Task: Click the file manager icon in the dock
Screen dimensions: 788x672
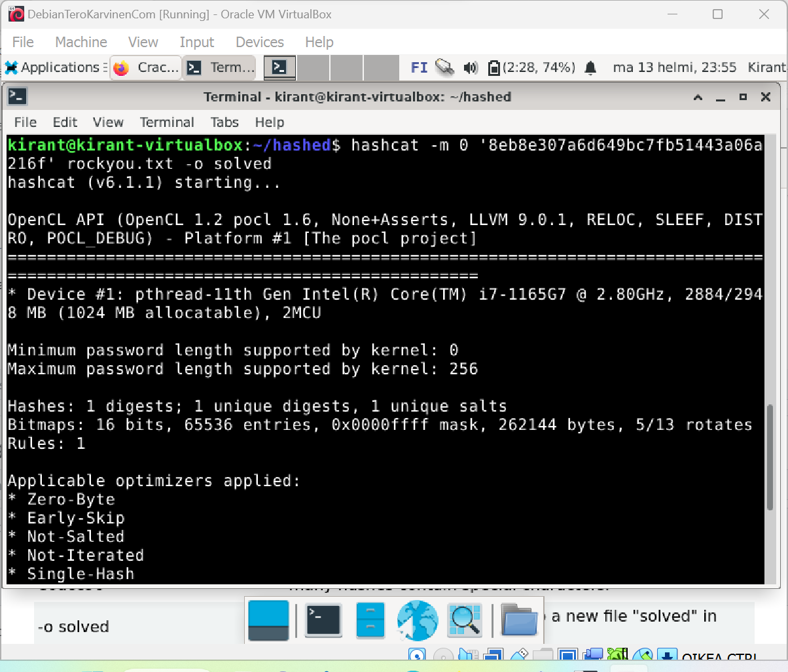Action: click(x=370, y=620)
